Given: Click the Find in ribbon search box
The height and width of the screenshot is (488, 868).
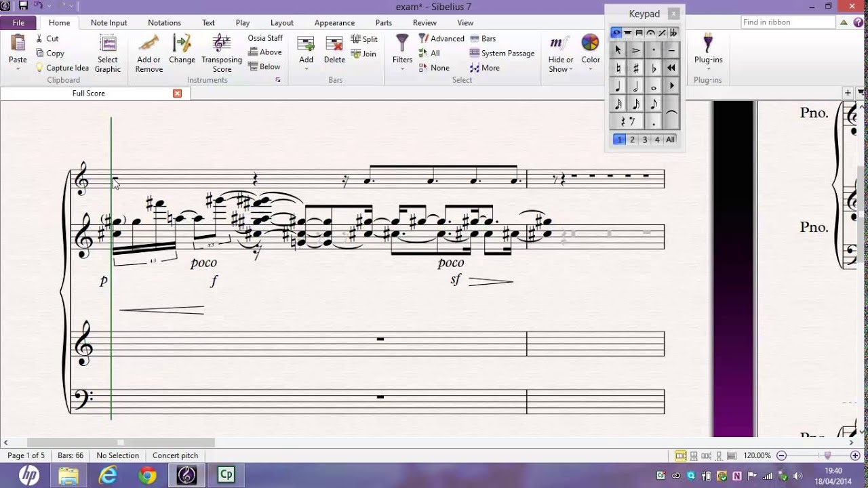Looking at the screenshot, I should coord(788,22).
